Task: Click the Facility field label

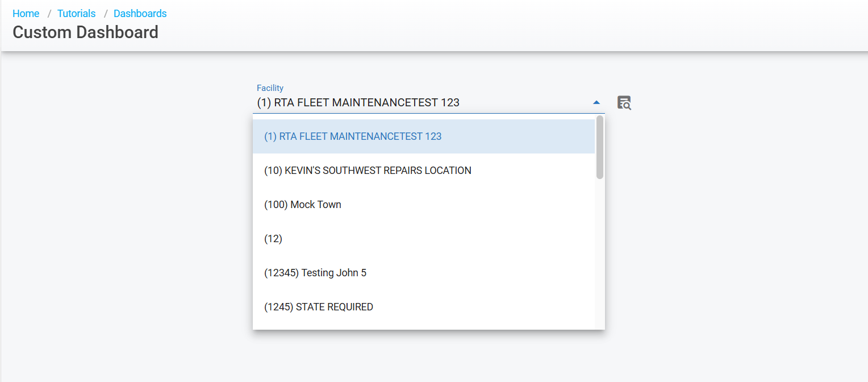Action: click(270, 88)
